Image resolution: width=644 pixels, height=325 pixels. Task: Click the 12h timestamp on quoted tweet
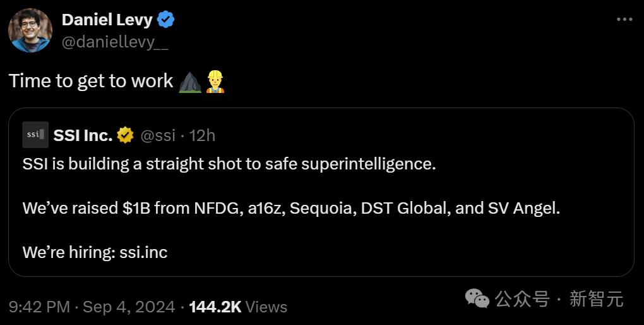click(202, 135)
